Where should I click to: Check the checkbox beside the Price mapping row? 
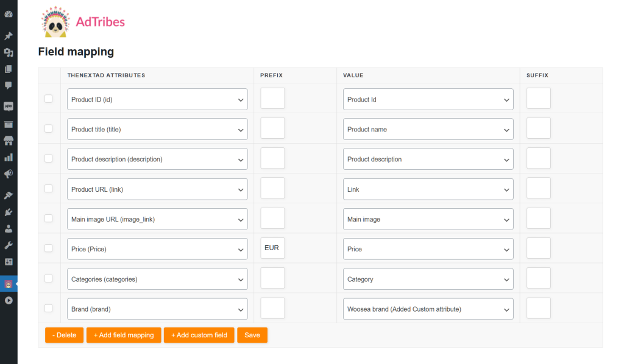48,248
